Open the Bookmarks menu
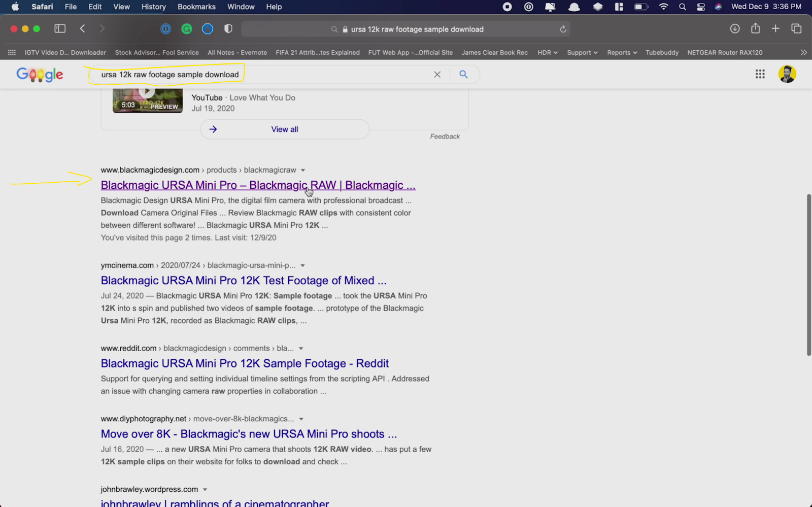The image size is (812, 507). [196, 7]
